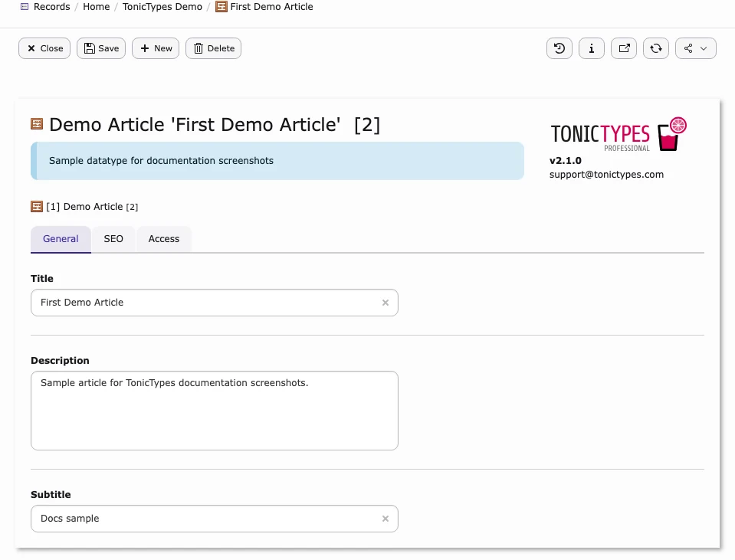
Task: Click the Description textarea
Action: point(215,411)
